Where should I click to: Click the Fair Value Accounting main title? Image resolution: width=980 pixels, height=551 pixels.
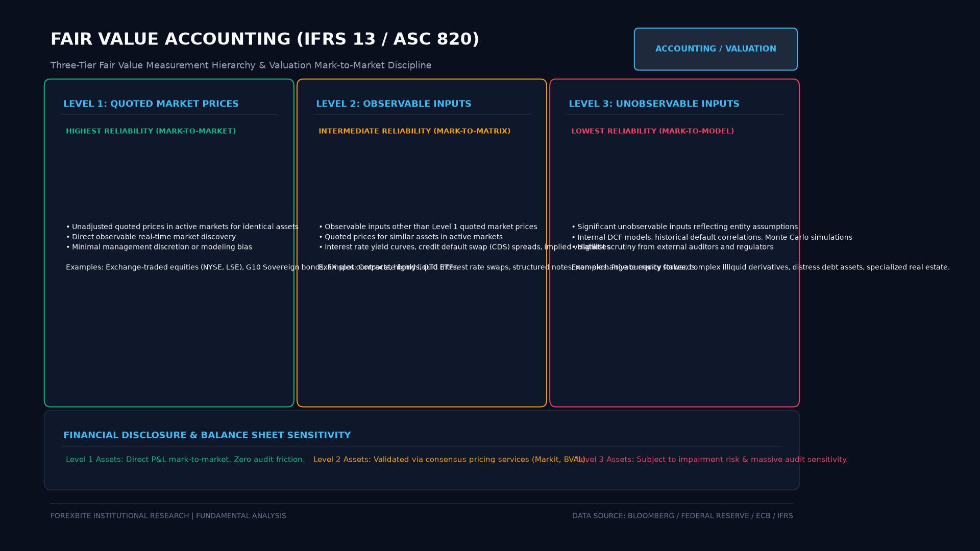265,39
